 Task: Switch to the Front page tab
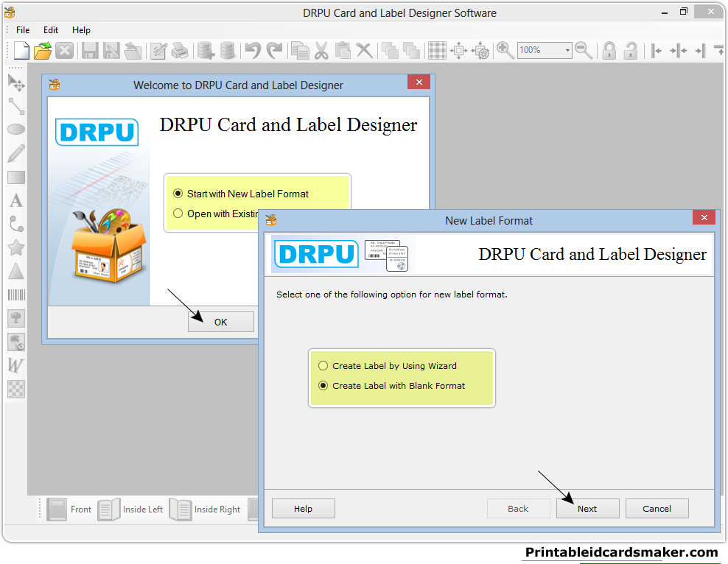[69, 510]
